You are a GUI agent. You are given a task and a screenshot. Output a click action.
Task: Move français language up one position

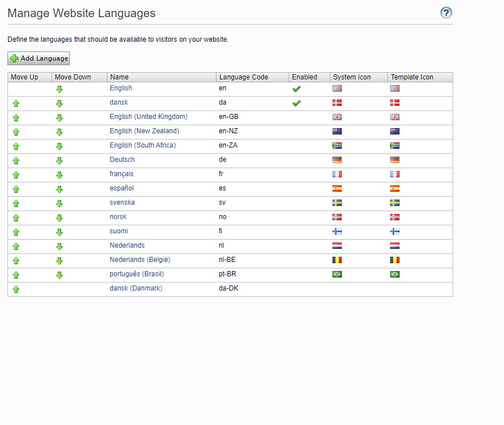click(x=16, y=175)
